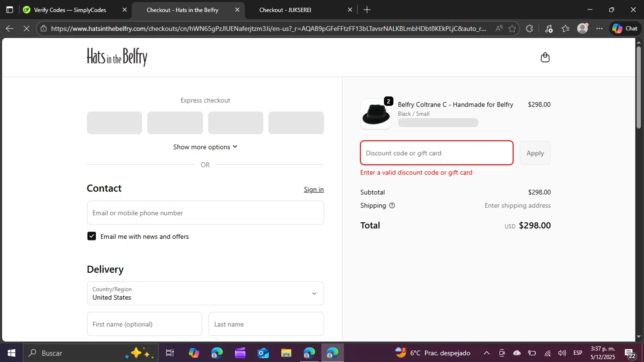
Task: Click the browser address bar URL
Action: [x=268, y=28]
